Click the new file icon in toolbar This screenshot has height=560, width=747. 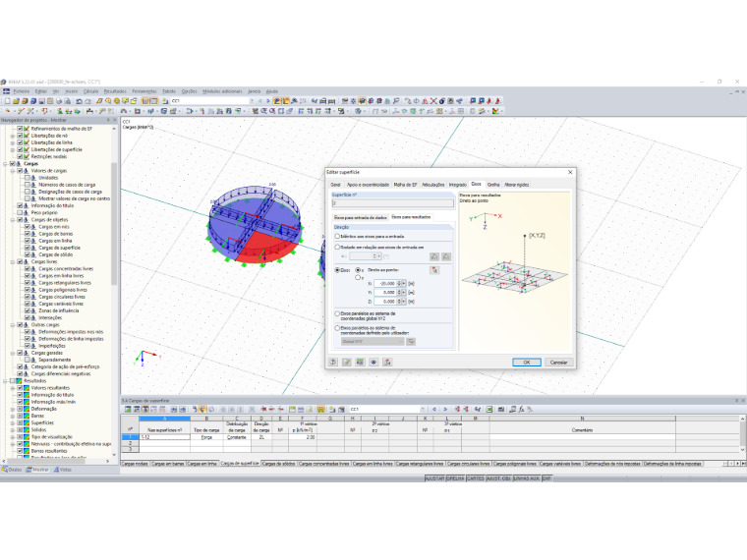pyautogui.click(x=7, y=101)
